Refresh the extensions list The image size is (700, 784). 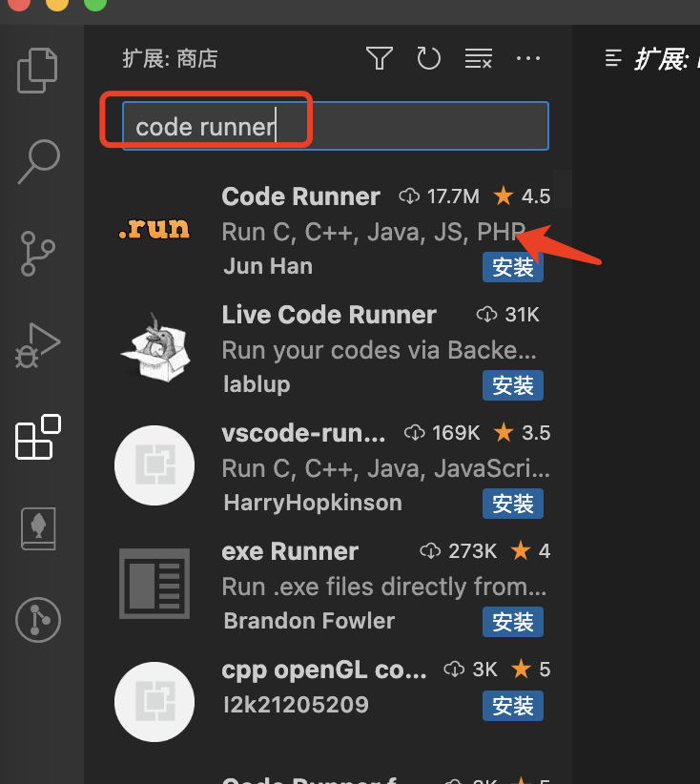(x=429, y=59)
